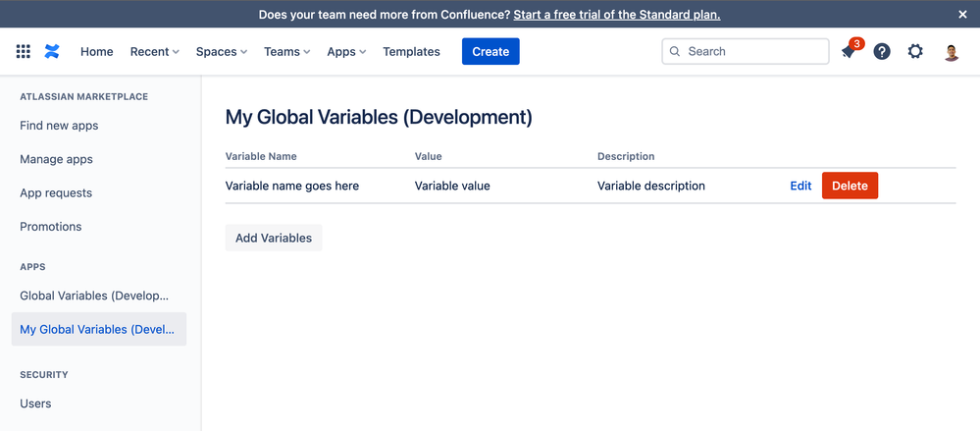Edit the variable row

pos(800,186)
